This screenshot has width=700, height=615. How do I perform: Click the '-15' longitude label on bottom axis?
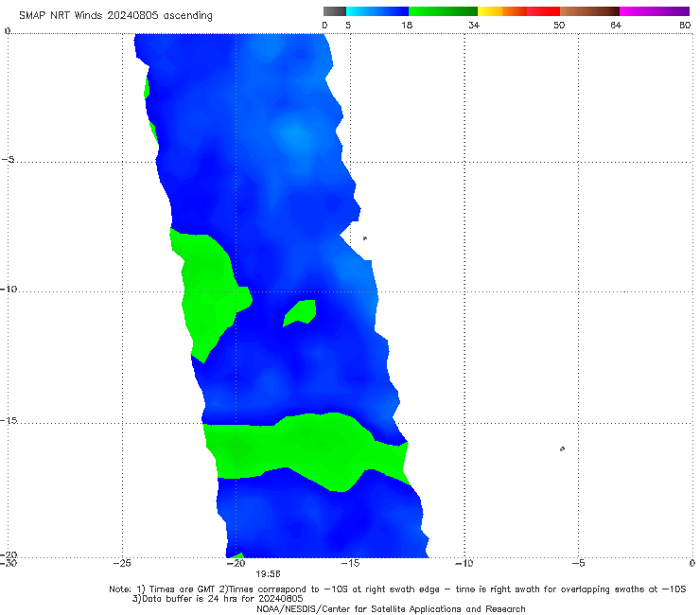350,563
